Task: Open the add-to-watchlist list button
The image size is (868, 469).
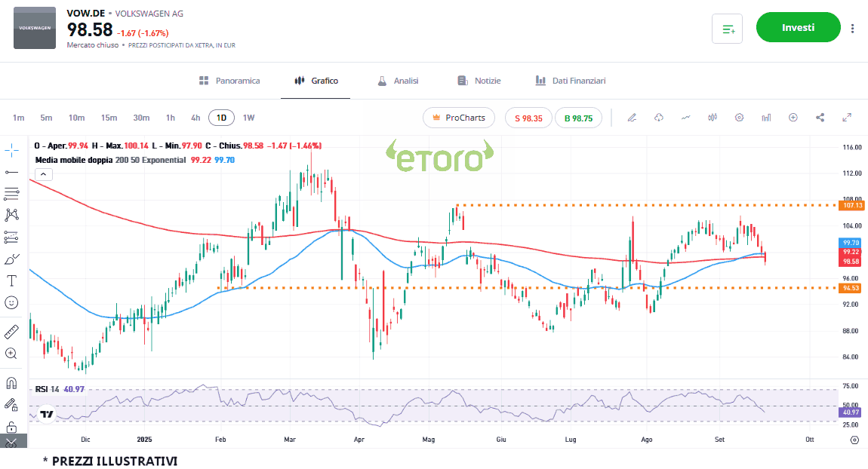Action: (728, 29)
